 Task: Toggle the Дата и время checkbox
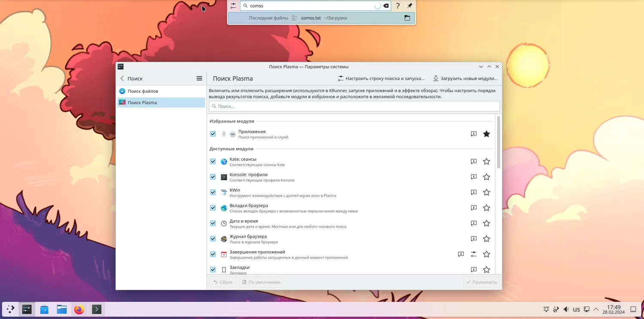[x=213, y=224]
